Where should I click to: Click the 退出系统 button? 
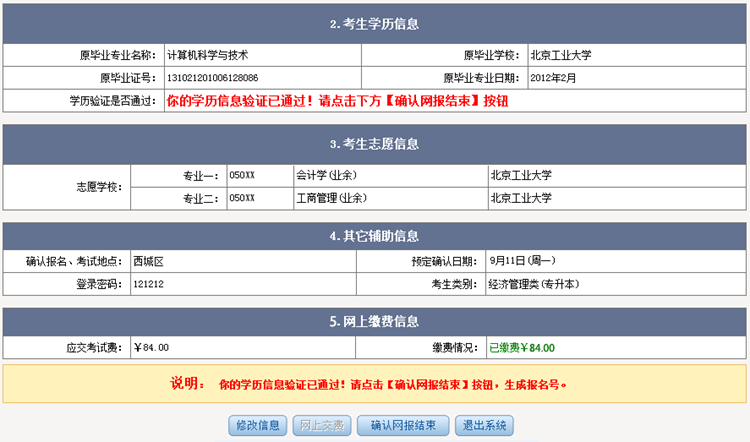click(483, 425)
